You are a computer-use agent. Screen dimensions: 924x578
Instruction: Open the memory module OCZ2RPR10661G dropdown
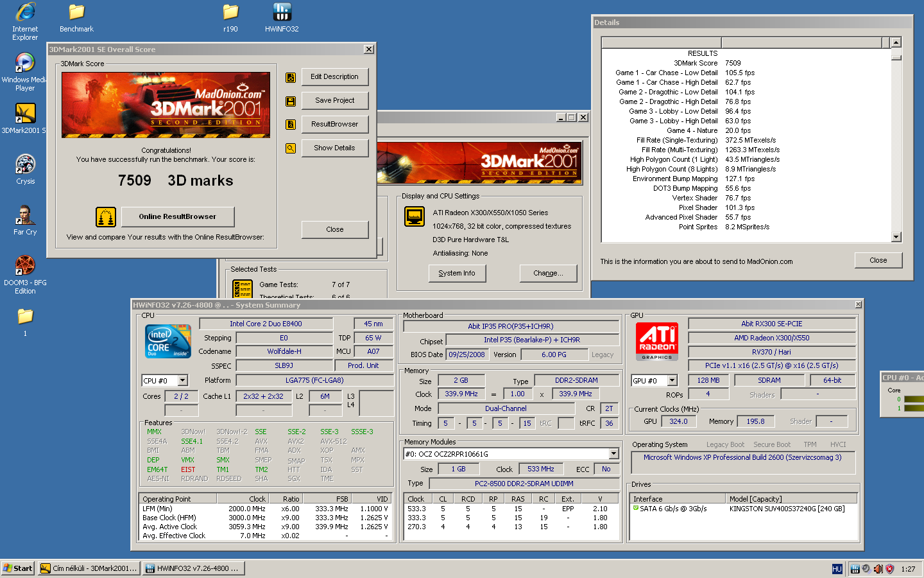[613, 454]
